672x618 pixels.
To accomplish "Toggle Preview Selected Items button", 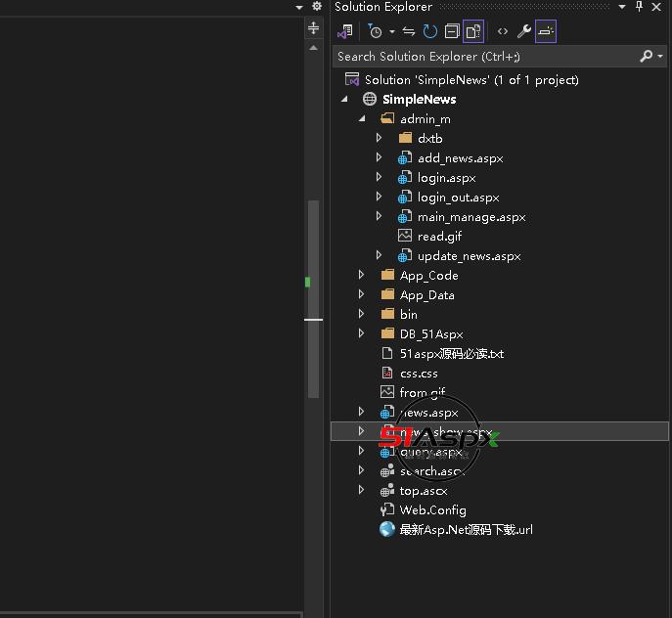I will click(x=546, y=31).
